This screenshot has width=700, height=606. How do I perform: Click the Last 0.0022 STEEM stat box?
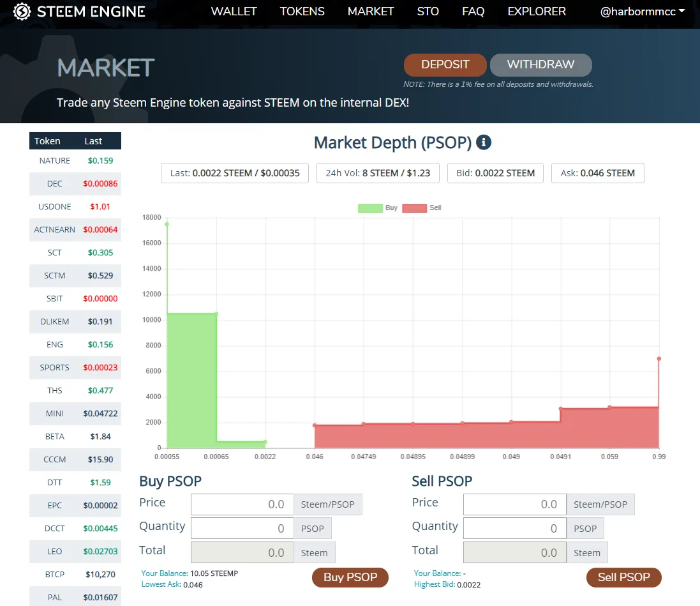point(235,174)
